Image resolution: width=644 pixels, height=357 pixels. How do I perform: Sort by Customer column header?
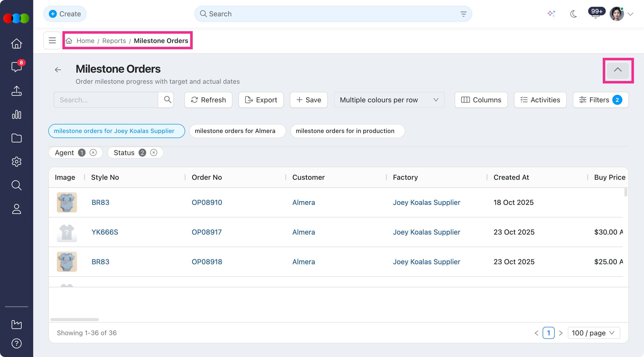[x=308, y=177]
